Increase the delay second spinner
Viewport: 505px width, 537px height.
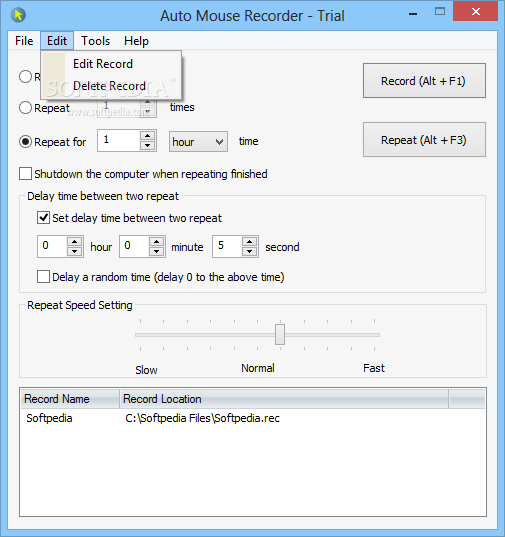point(250,241)
